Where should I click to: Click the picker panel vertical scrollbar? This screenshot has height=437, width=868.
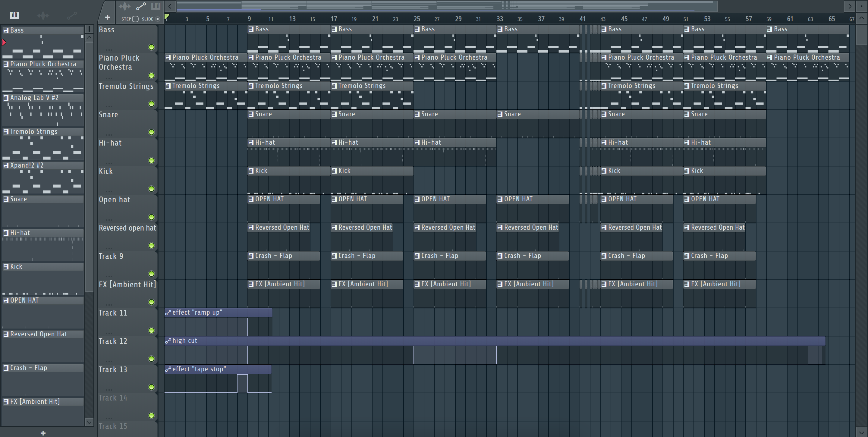(x=89, y=167)
